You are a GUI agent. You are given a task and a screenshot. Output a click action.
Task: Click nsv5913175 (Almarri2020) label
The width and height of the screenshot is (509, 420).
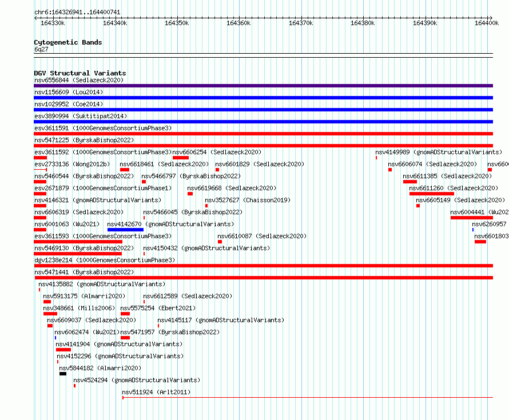[84, 296]
